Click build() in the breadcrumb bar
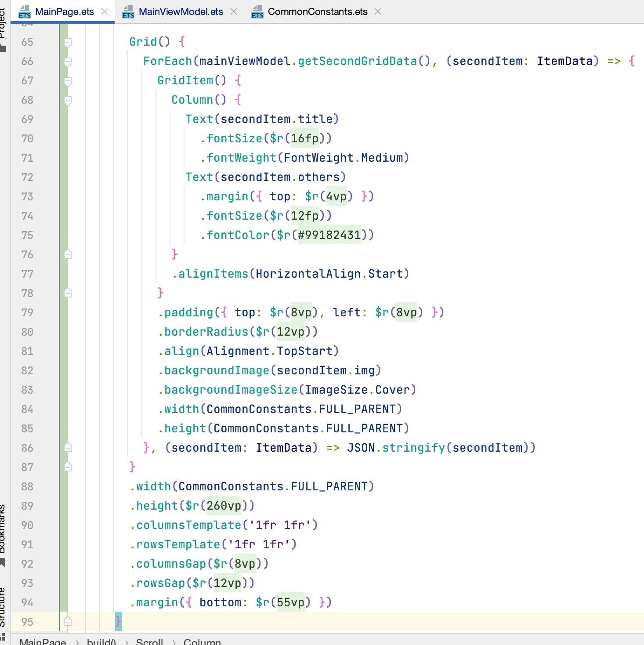Screen dimensions: 644x645 (x=101, y=641)
